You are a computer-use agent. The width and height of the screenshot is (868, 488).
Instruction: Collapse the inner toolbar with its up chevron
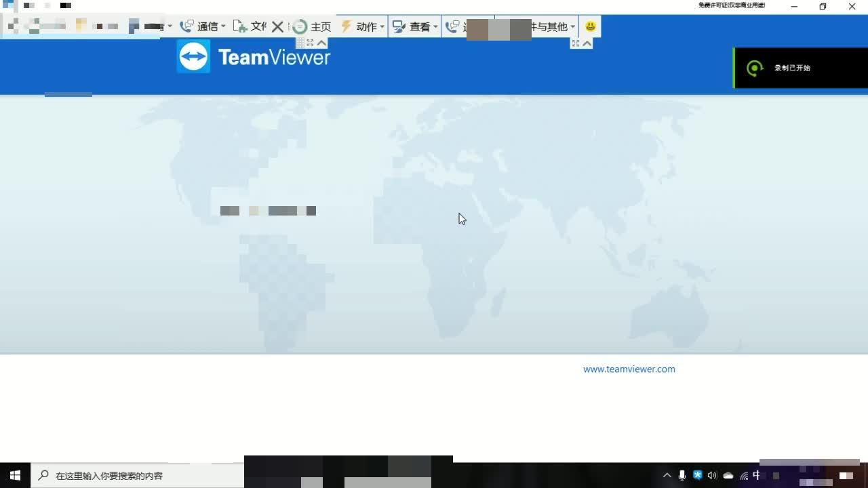tap(322, 43)
